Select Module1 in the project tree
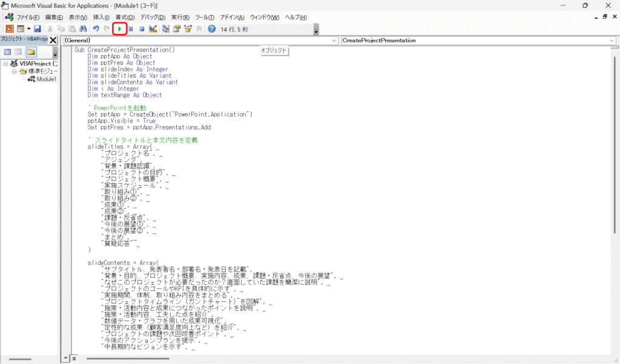The image size is (620, 364). pyautogui.click(x=46, y=79)
